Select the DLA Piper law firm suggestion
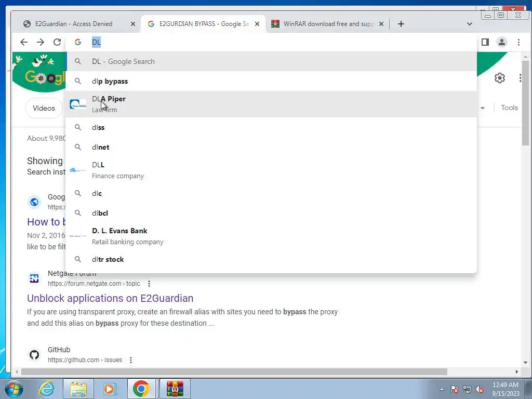Viewport: 532px width, 399px height. 271,104
